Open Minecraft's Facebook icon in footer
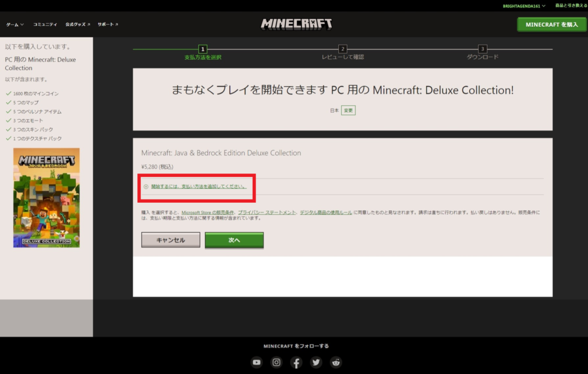This screenshot has width=588, height=374. coord(296,363)
